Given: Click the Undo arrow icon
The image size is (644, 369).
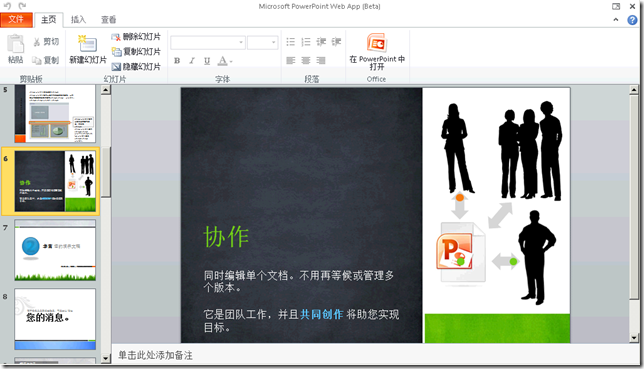Looking at the screenshot, I should (7, 6).
